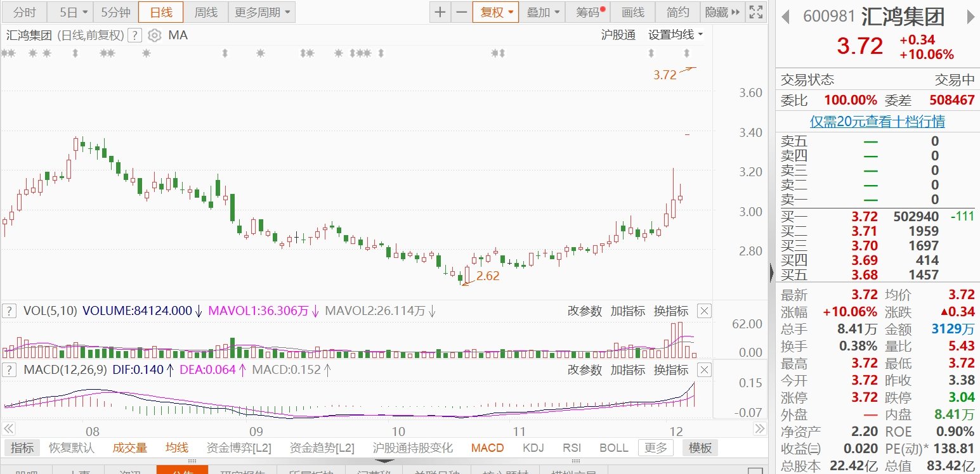Click stock code 600981 in header
Screen dimensions: 980x474
pos(829,17)
